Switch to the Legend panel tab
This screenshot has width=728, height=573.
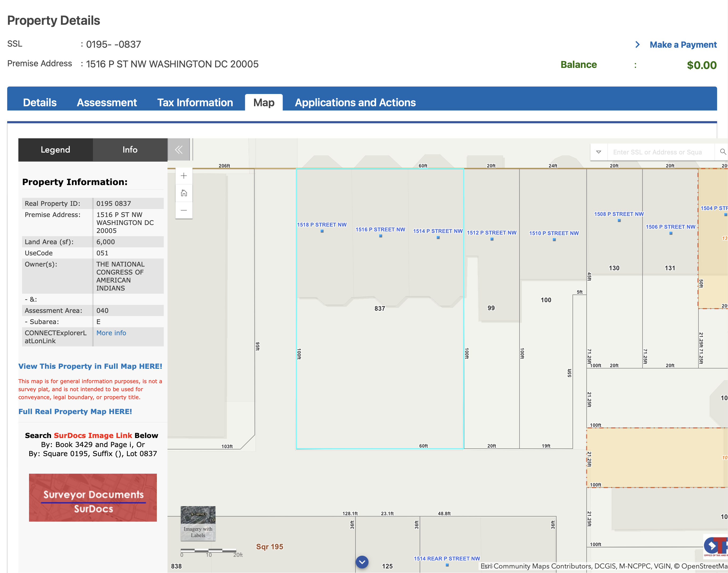55,150
